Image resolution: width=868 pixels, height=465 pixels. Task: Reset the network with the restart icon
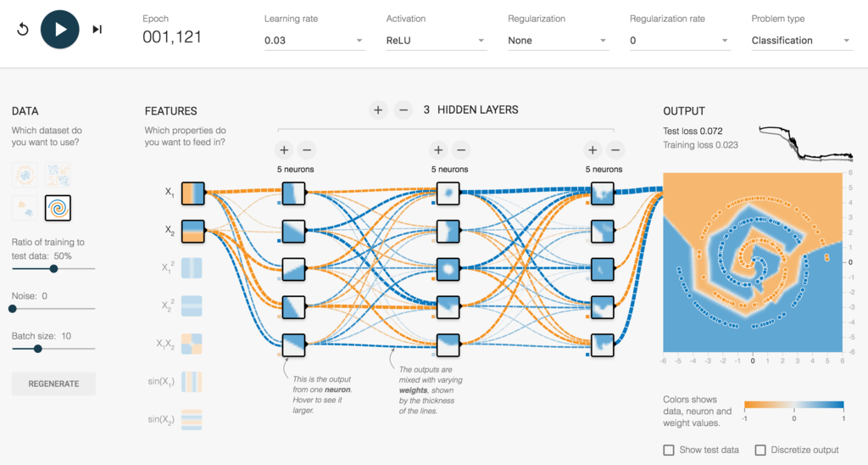(23, 30)
